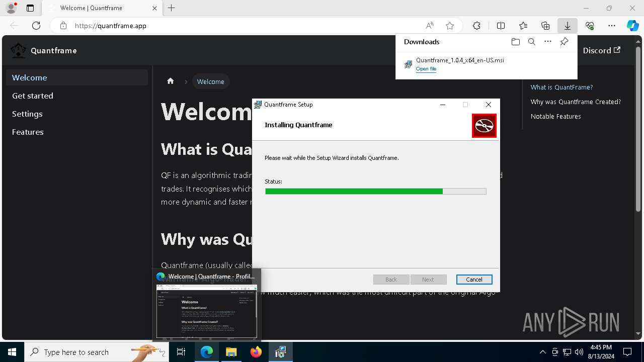Toggle the Downloads toolbar button

[568, 26]
